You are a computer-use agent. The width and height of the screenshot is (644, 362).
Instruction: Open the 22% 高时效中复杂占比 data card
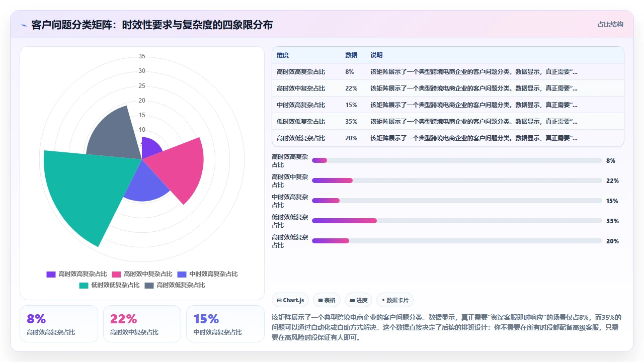pyautogui.click(x=142, y=324)
